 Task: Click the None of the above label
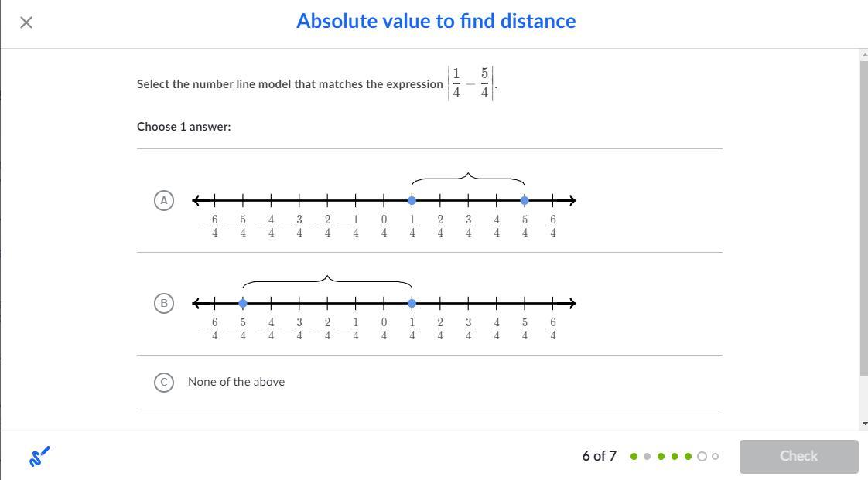236,382
